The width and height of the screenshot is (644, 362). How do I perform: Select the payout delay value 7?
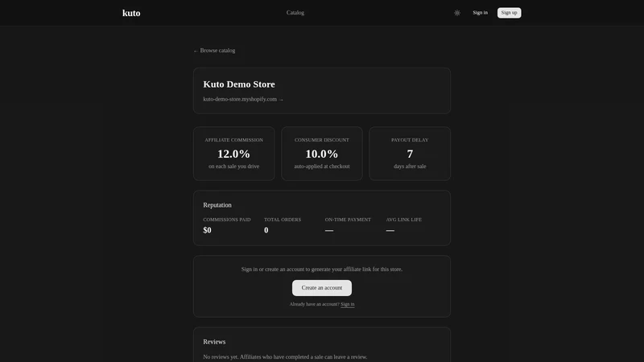(410, 154)
